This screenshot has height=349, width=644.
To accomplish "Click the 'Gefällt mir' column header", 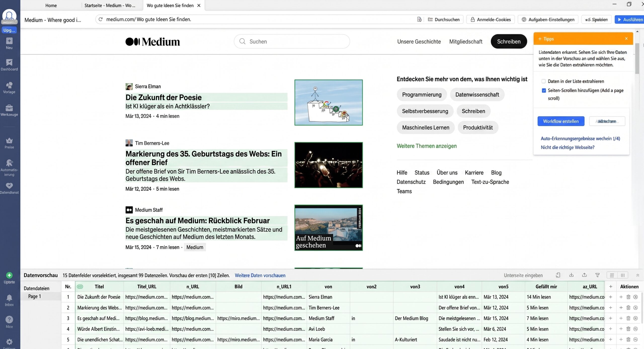I will click(x=546, y=287).
